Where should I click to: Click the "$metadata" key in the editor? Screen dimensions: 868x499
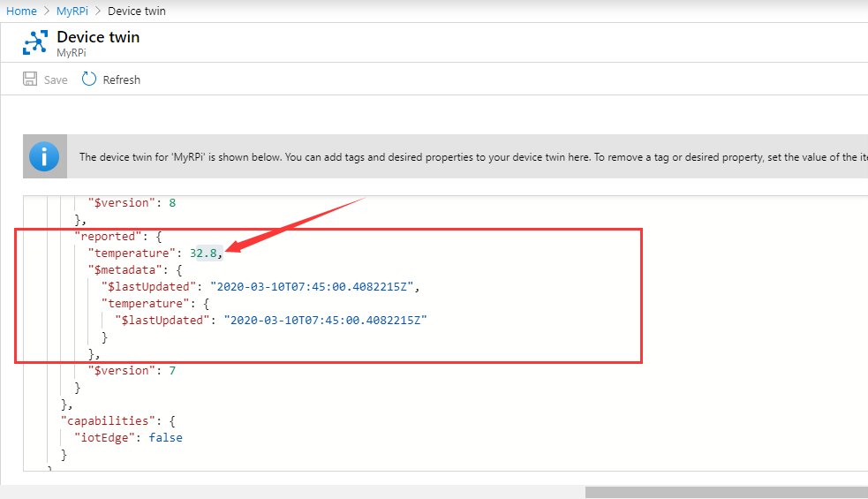(125, 270)
